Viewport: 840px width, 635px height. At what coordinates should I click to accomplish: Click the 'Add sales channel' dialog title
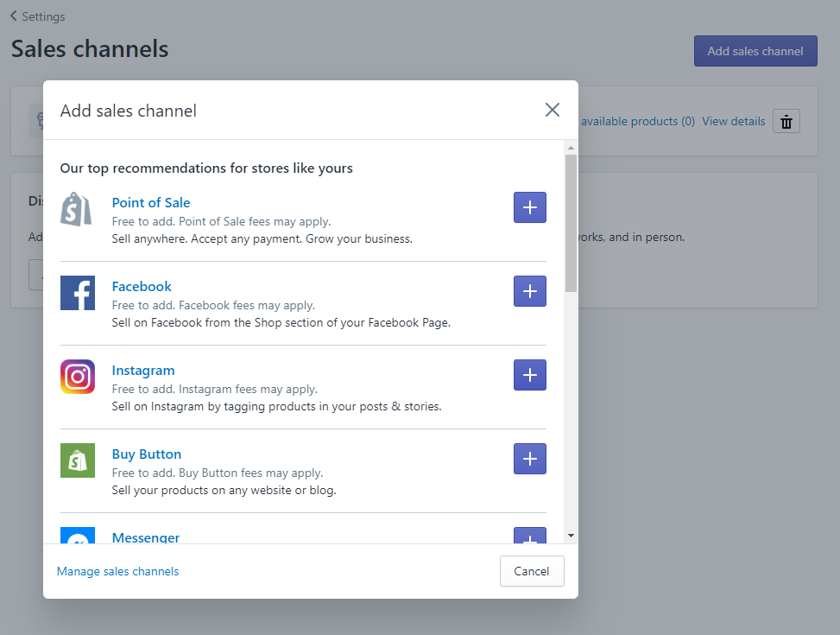pyautogui.click(x=129, y=111)
